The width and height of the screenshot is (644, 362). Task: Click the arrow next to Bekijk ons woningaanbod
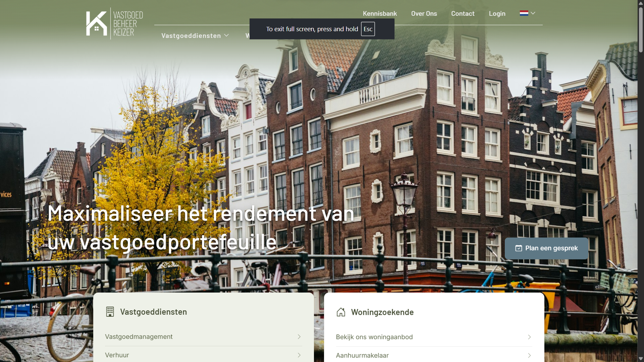[x=529, y=337]
